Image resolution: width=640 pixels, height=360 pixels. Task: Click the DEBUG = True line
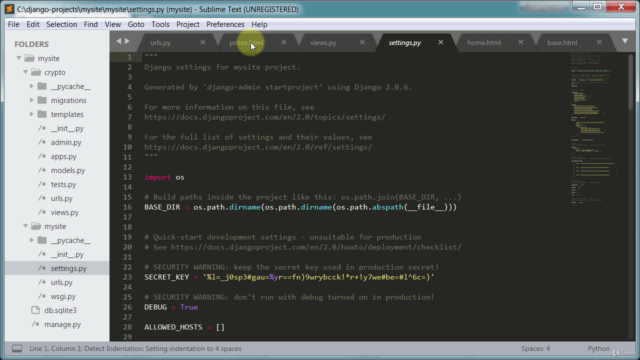tap(171, 307)
